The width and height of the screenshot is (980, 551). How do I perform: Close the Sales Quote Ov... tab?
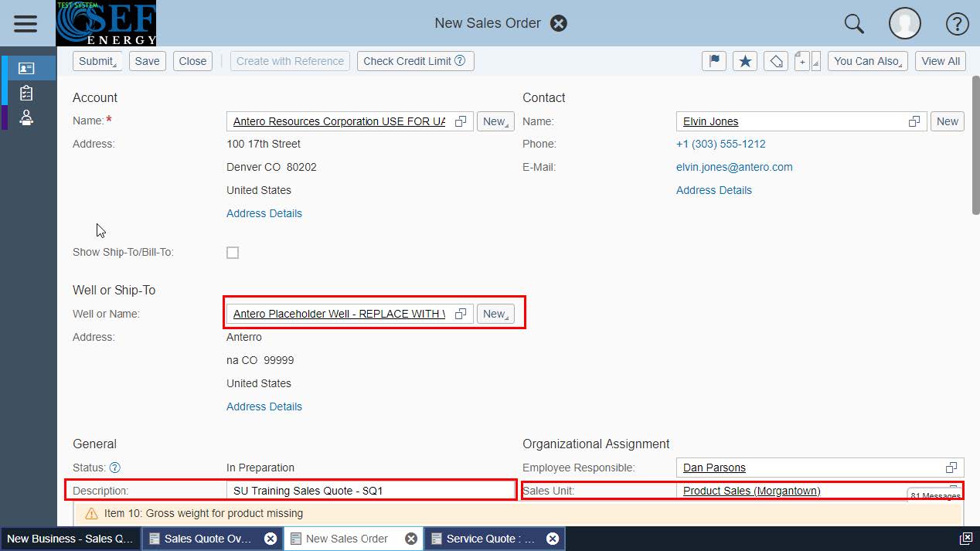[271, 539]
